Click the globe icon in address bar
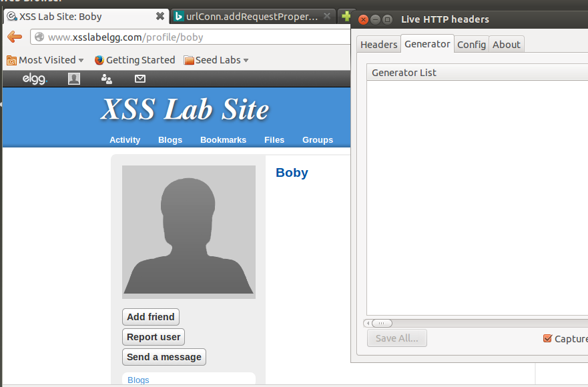The height and width of the screenshot is (387, 588). tap(39, 37)
